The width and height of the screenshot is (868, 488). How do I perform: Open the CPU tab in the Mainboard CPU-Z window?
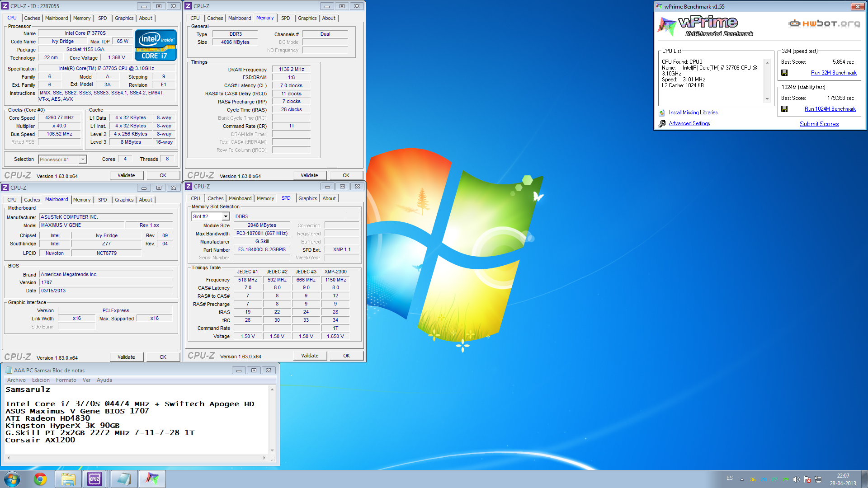[x=12, y=200]
